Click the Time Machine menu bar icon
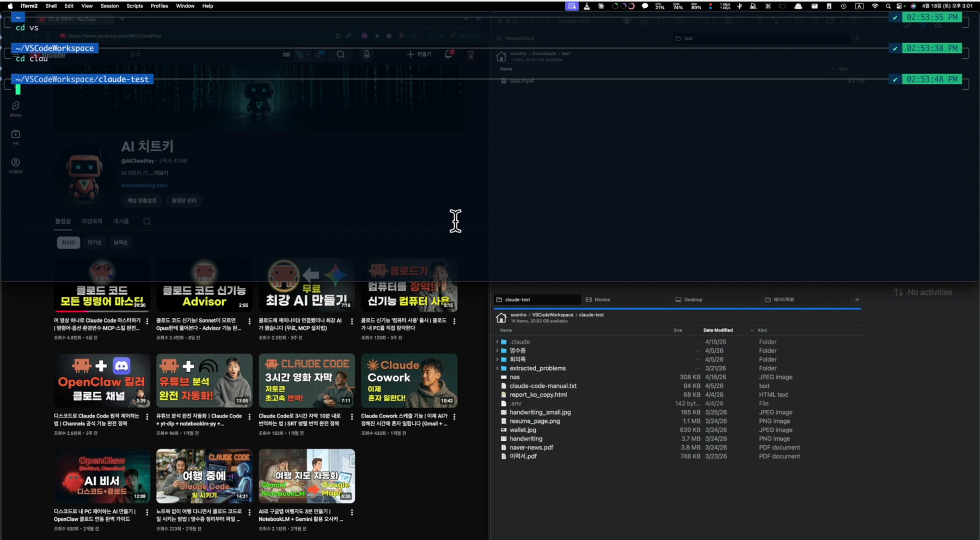 click(x=843, y=6)
